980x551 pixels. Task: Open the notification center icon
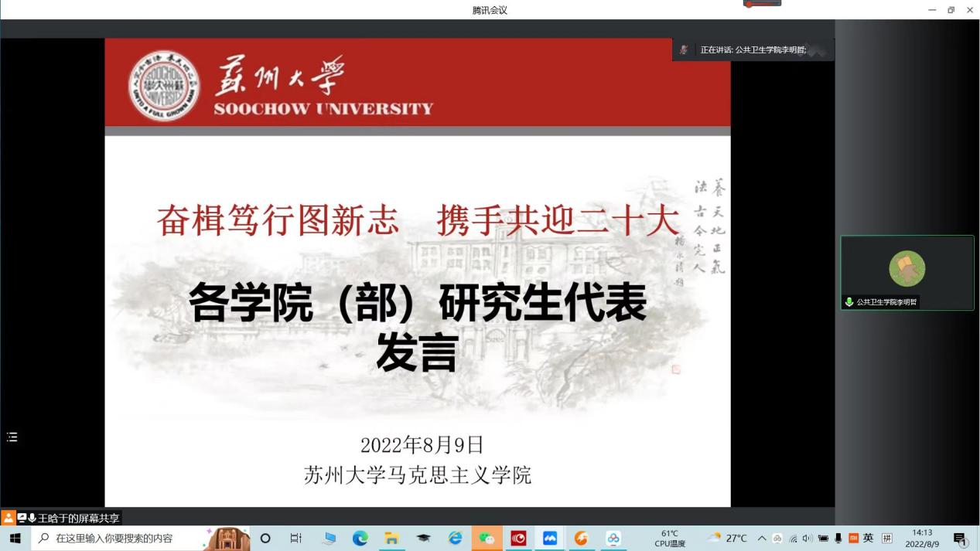[x=961, y=539]
